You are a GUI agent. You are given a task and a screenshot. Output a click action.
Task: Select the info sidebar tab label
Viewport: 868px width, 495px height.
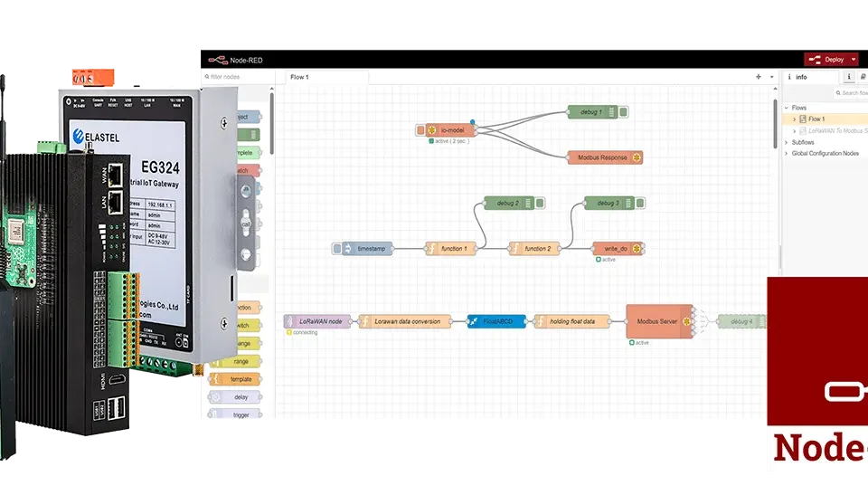point(801,77)
